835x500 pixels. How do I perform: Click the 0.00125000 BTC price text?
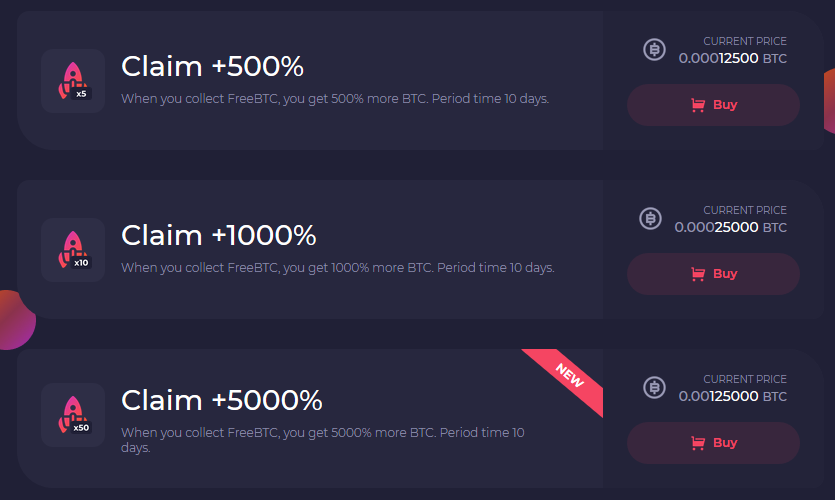pyautogui.click(x=732, y=396)
